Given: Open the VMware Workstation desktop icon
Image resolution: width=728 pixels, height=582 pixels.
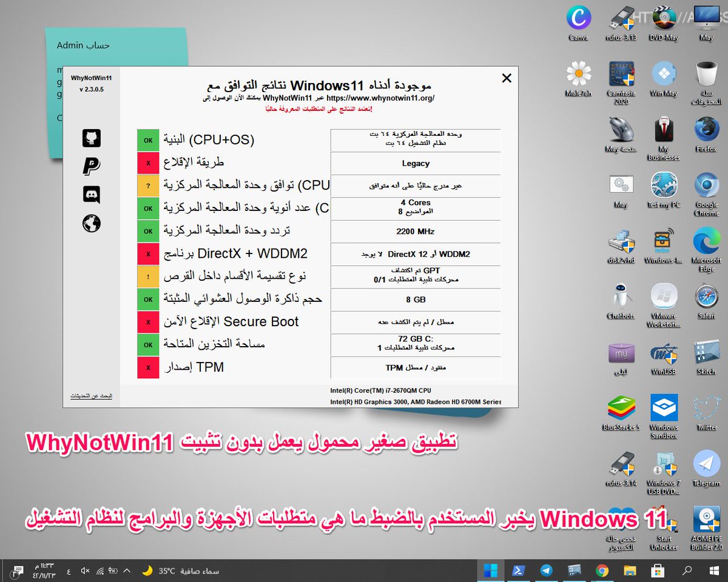Looking at the screenshot, I should (664, 306).
